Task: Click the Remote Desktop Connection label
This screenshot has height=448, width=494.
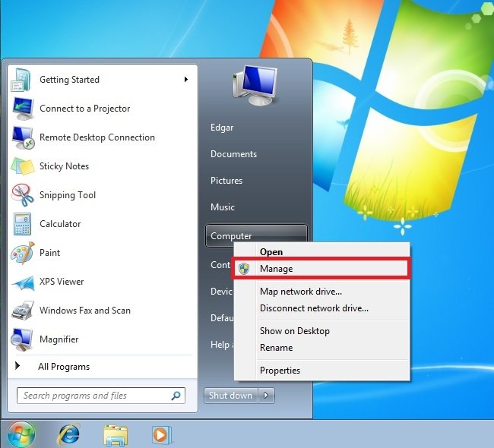Action: [97, 137]
